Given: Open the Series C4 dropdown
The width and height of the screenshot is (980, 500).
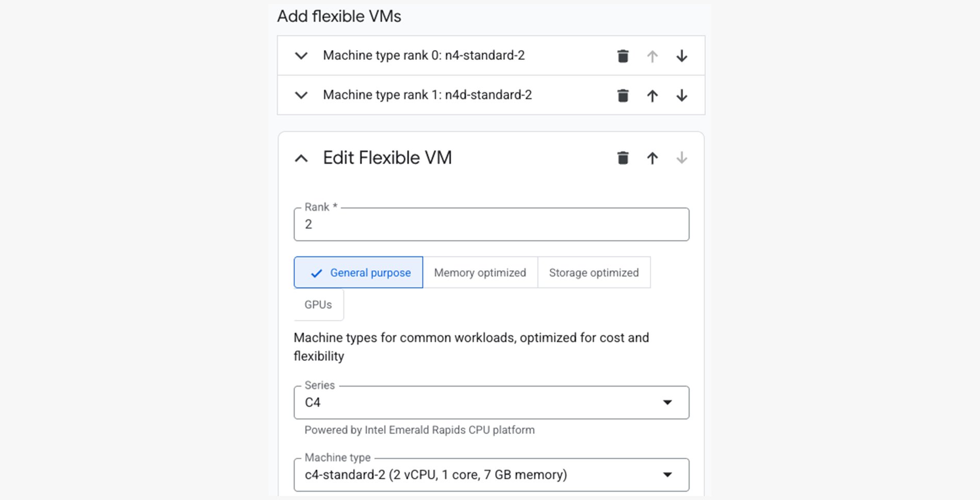Looking at the screenshot, I should [491, 402].
